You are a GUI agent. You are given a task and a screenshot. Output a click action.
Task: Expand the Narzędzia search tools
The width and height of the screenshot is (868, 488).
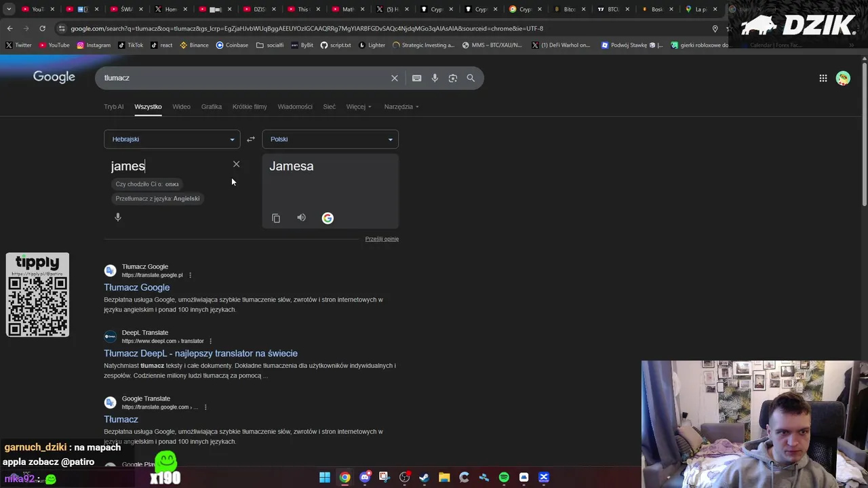click(401, 106)
